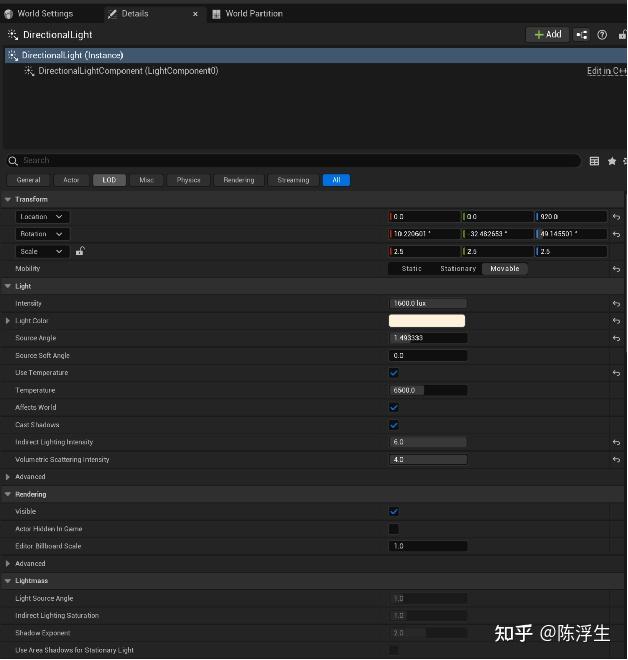Viewport: 628px width, 660px height.
Task: Set Mobility to Movable
Action: click(505, 269)
